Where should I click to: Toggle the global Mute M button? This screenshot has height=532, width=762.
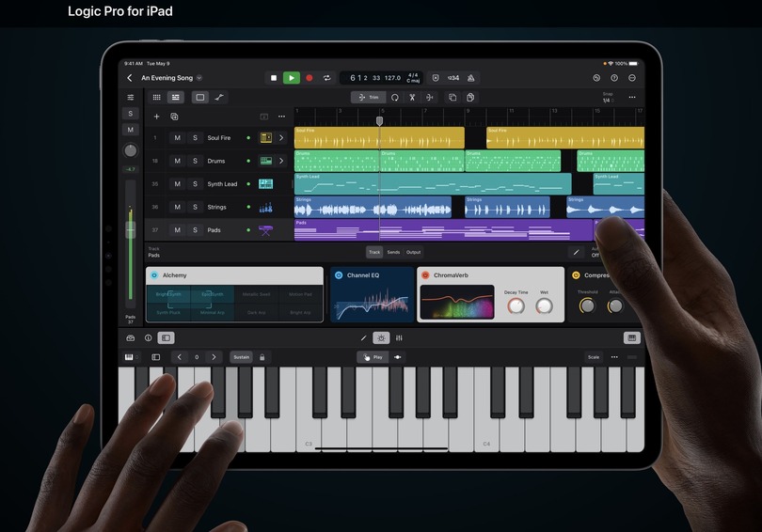click(130, 130)
